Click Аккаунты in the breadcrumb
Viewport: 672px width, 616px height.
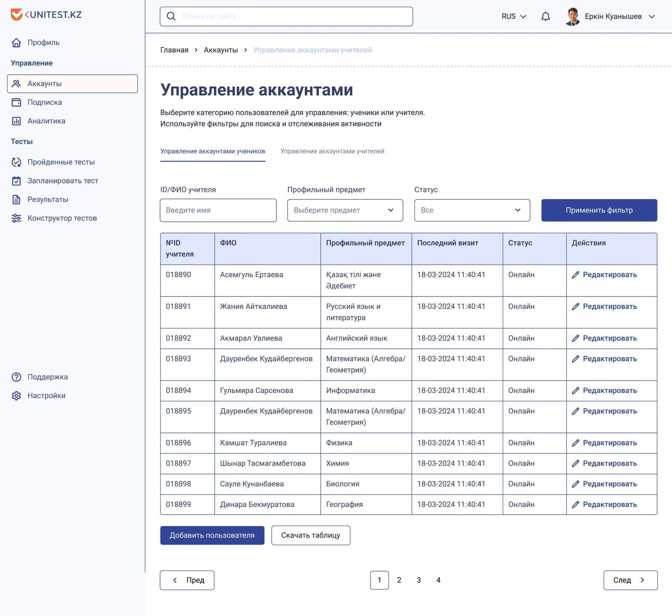coord(221,50)
